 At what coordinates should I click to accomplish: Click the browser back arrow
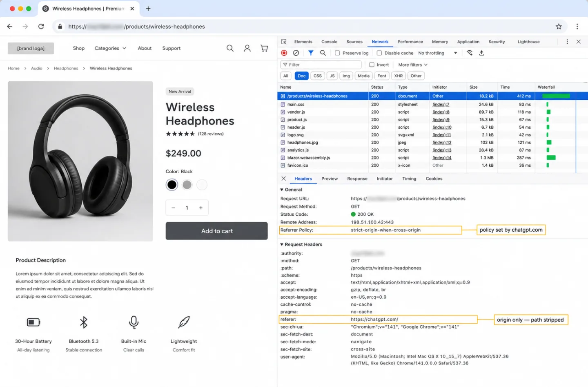coord(10,27)
